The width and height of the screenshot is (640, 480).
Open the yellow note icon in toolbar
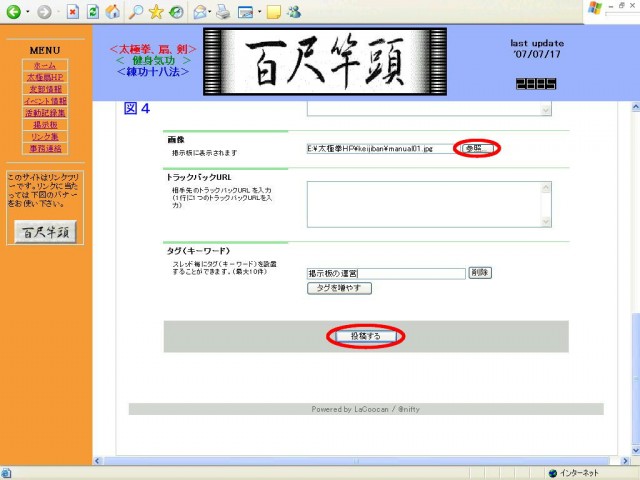273,12
